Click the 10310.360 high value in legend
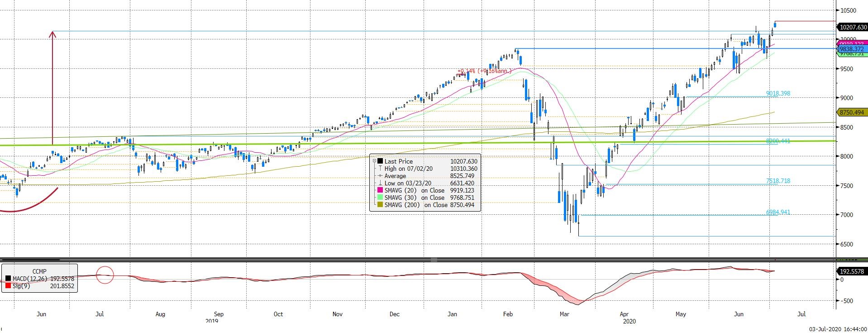The image size is (868, 333). tap(463, 169)
